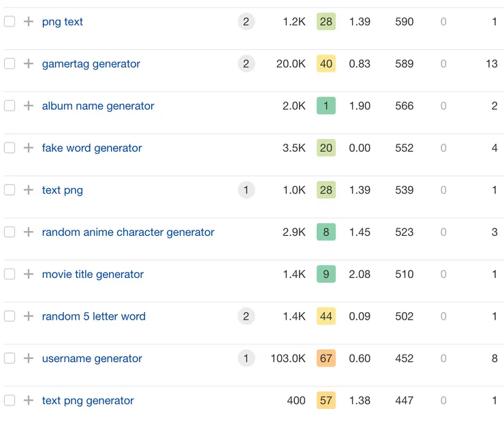Click the 103.0K volume for 'username generator'
504x428 pixels.
(x=288, y=358)
